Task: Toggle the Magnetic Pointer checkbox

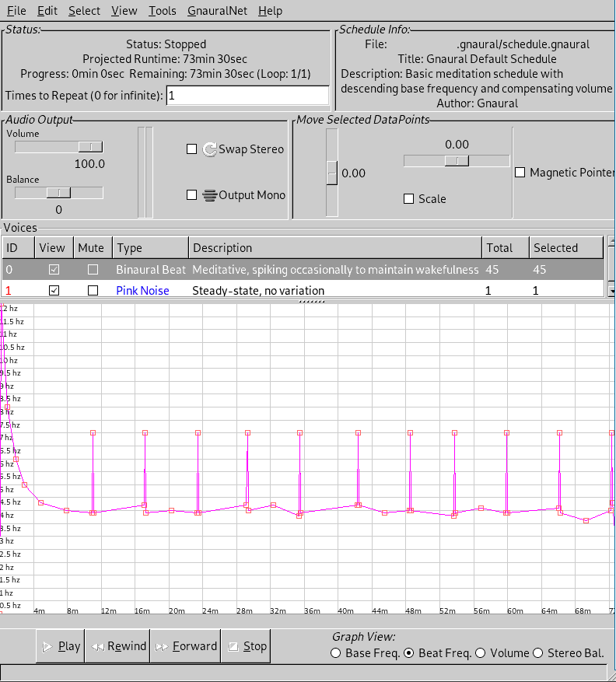Action: pos(520,173)
